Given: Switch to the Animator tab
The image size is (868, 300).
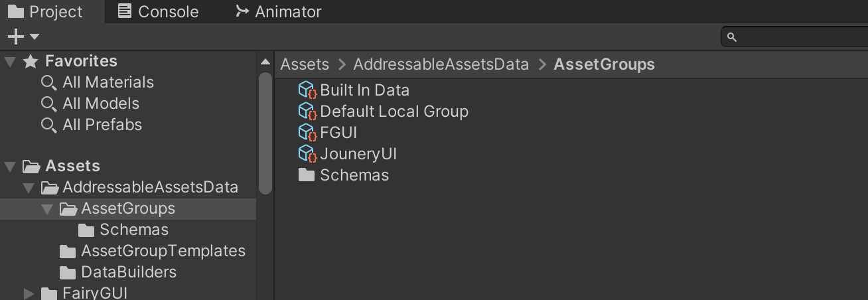Looking at the screenshot, I should click(279, 11).
